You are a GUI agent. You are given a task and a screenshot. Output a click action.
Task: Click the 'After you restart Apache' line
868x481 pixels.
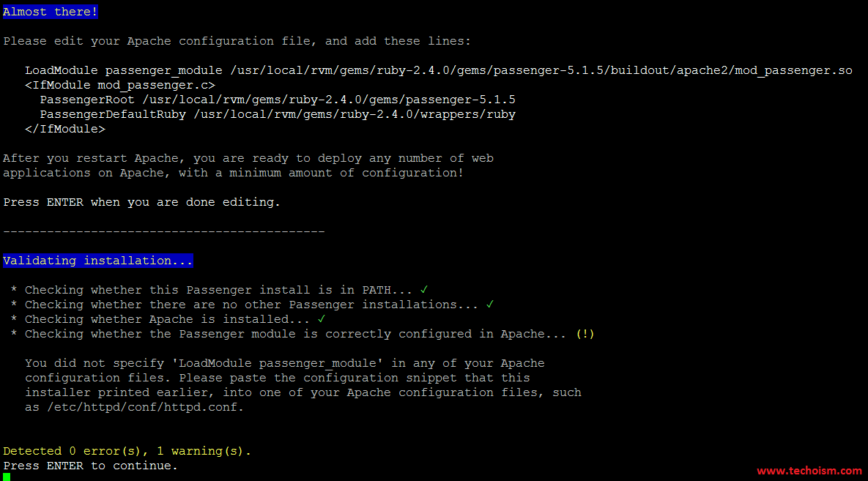coord(248,158)
